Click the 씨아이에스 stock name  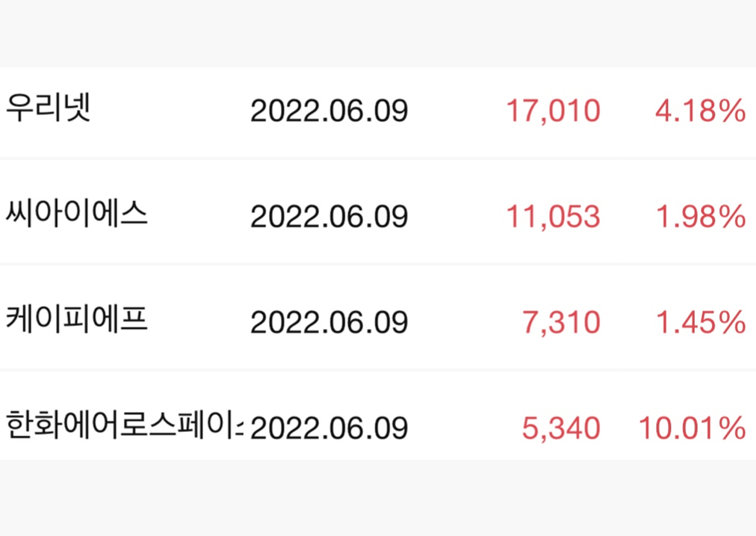77,215
